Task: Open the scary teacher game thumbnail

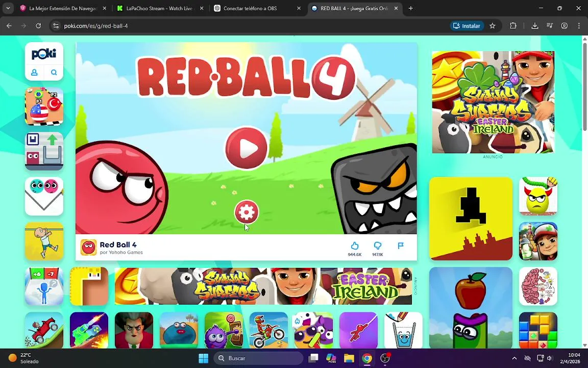Action: tap(134, 330)
